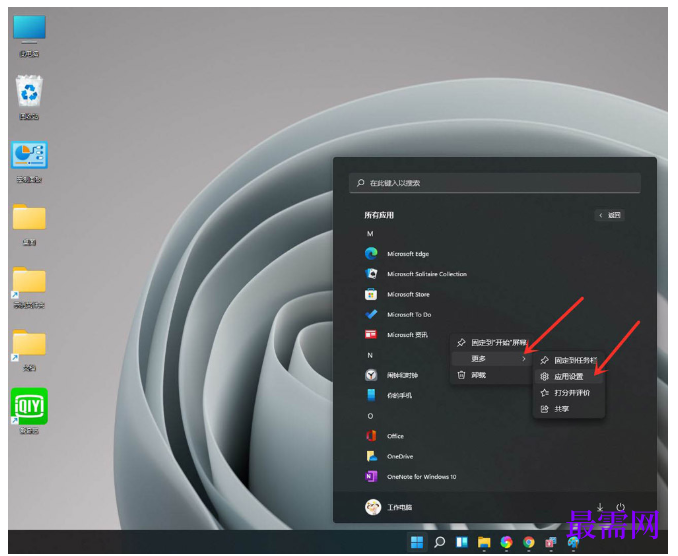The image size is (678, 556).
Task: Click the power icon in Start menu
Action: coord(620,507)
